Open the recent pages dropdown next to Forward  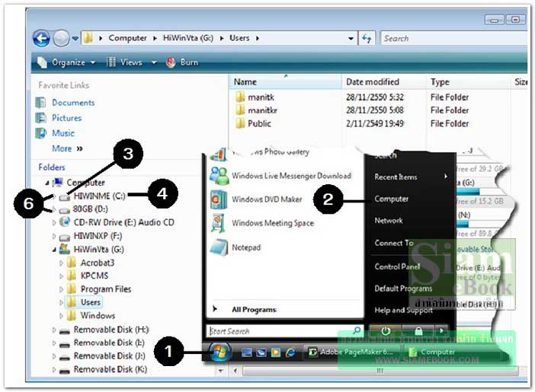(75, 39)
